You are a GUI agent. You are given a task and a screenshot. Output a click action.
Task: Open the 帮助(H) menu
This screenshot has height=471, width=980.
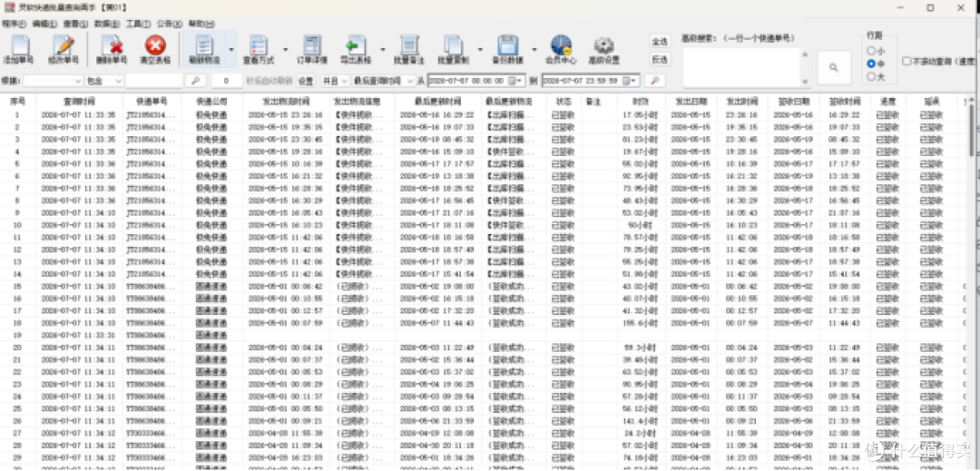point(201,24)
